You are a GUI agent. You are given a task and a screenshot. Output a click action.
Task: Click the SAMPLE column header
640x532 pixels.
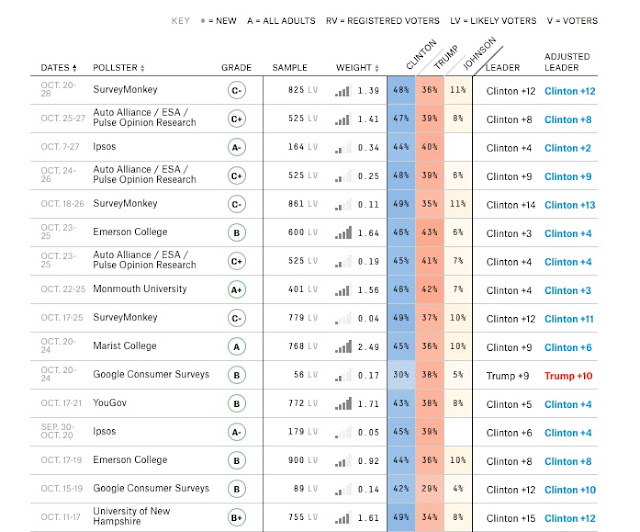(x=290, y=68)
